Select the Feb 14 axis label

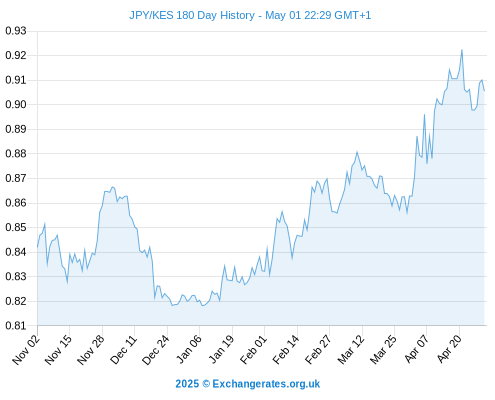point(286,350)
